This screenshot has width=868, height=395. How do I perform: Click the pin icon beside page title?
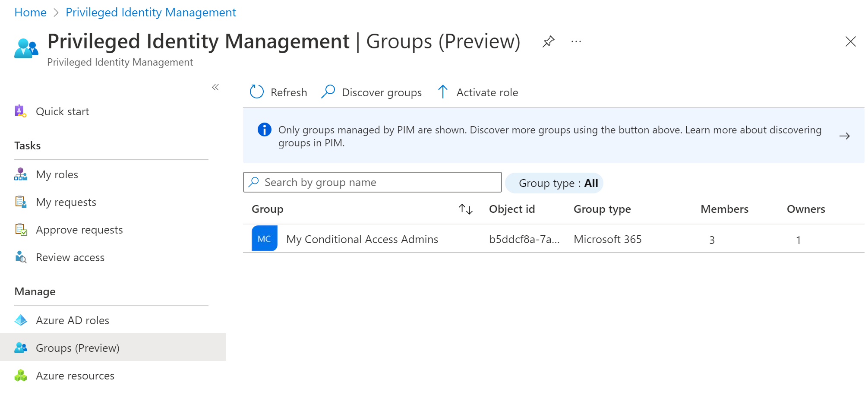pyautogui.click(x=548, y=42)
